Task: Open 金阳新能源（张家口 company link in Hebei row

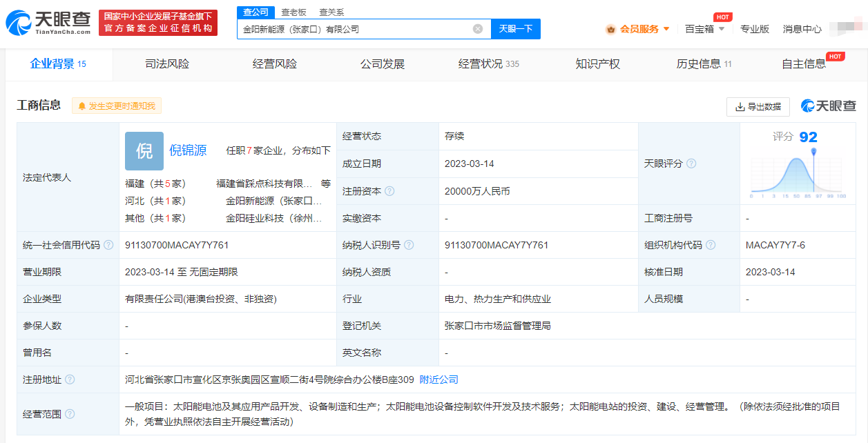Action: point(274,201)
